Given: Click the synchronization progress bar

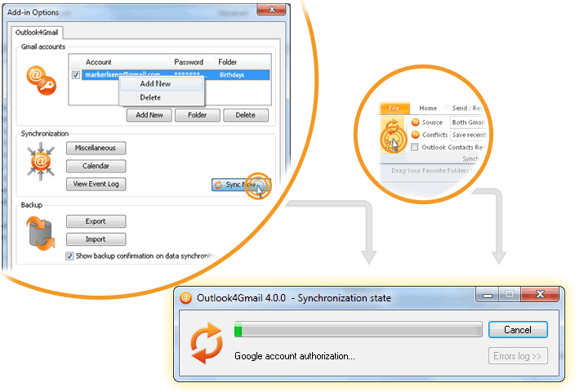Looking at the screenshot, I should pyautogui.click(x=359, y=330).
